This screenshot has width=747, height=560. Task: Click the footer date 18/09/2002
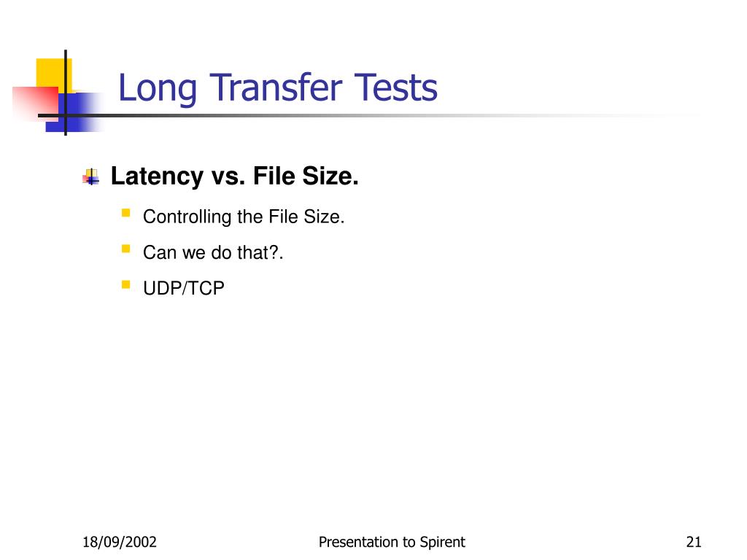point(119,542)
